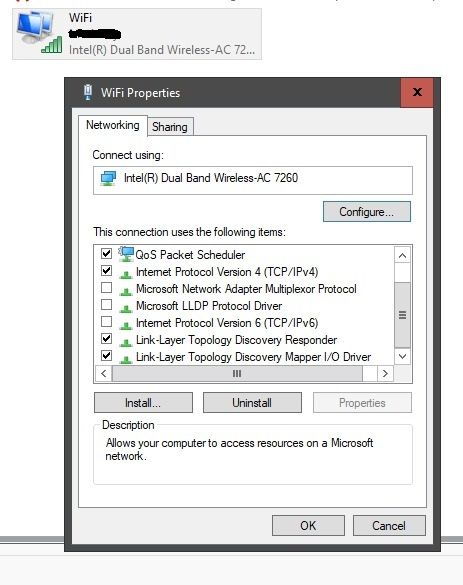
Task: Click the Link-Layer Topology Discovery Responder icon
Action: click(126, 342)
